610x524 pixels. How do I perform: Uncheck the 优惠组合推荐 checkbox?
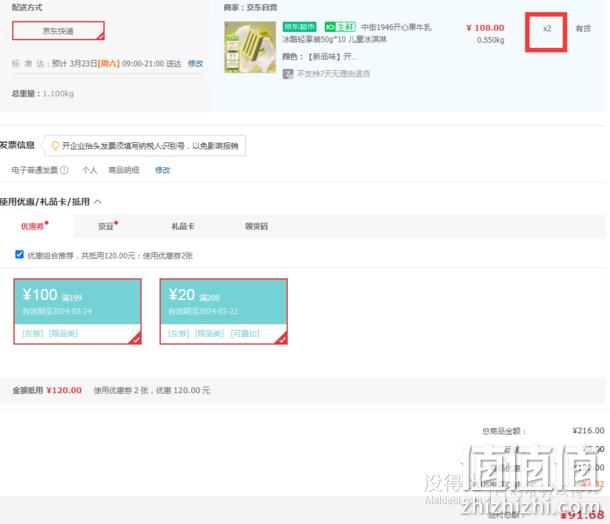pyautogui.click(x=19, y=254)
